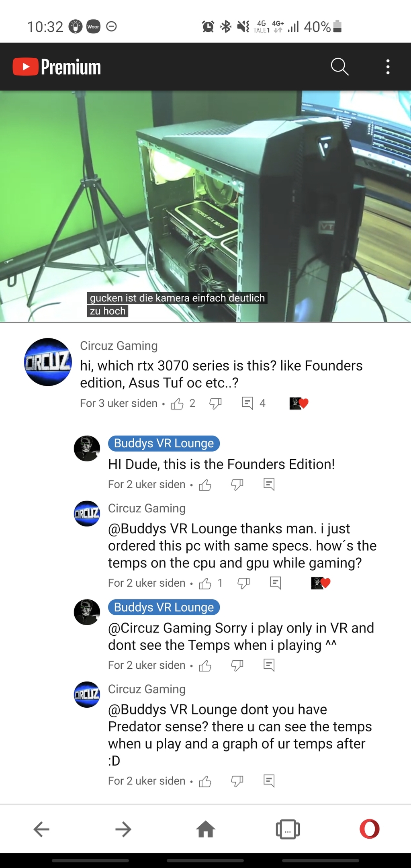Open Buddys VR Lounge channel from first reply

click(x=164, y=443)
